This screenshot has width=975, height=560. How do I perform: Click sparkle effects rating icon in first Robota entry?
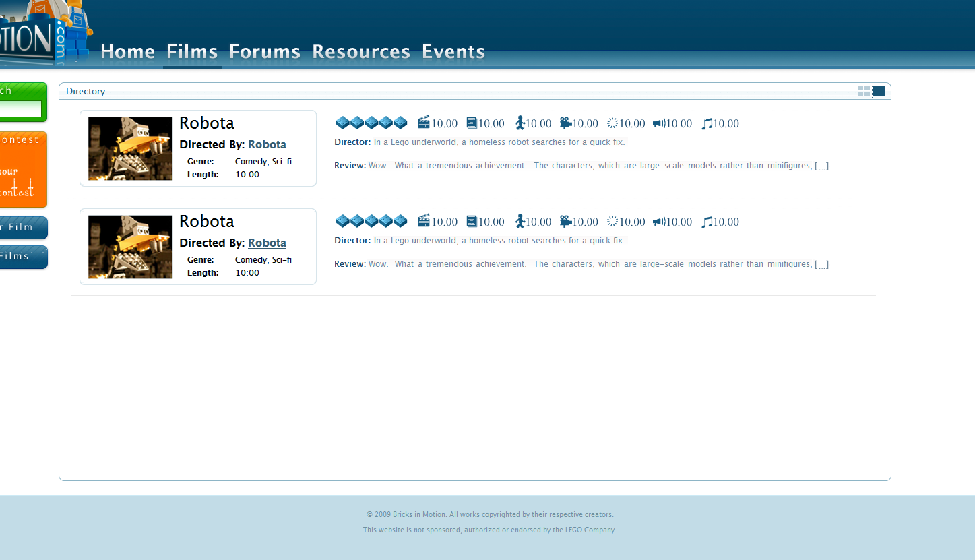tap(612, 123)
